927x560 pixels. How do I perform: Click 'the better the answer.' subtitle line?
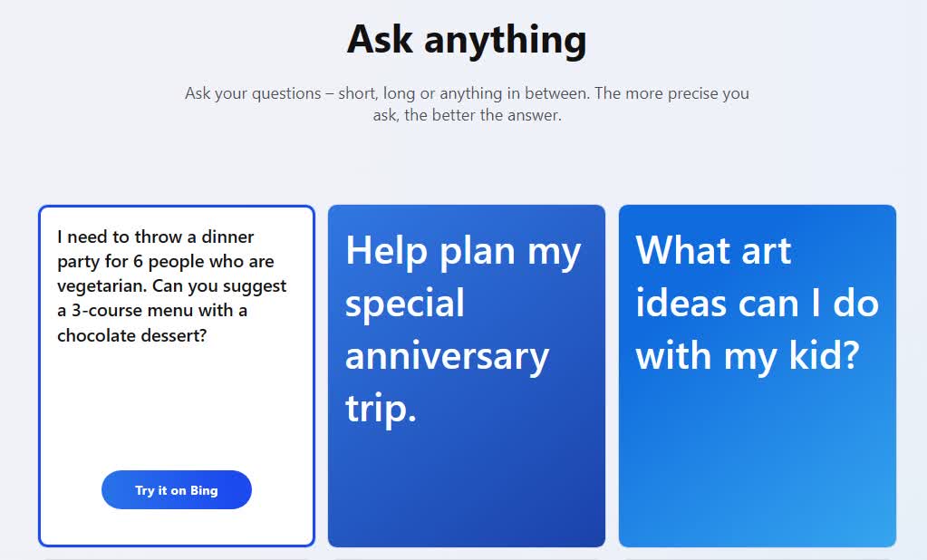(x=482, y=116)
